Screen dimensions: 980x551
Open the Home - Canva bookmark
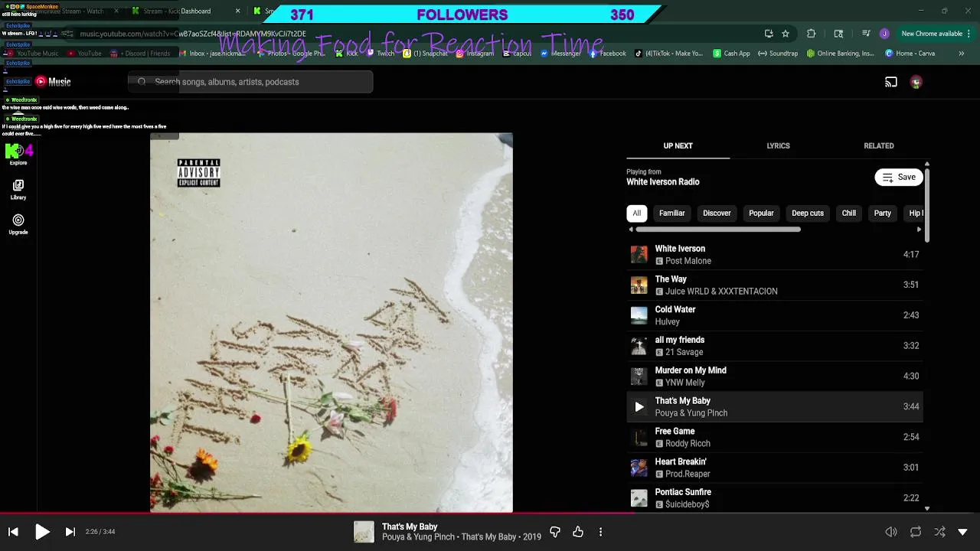[910, 54]
